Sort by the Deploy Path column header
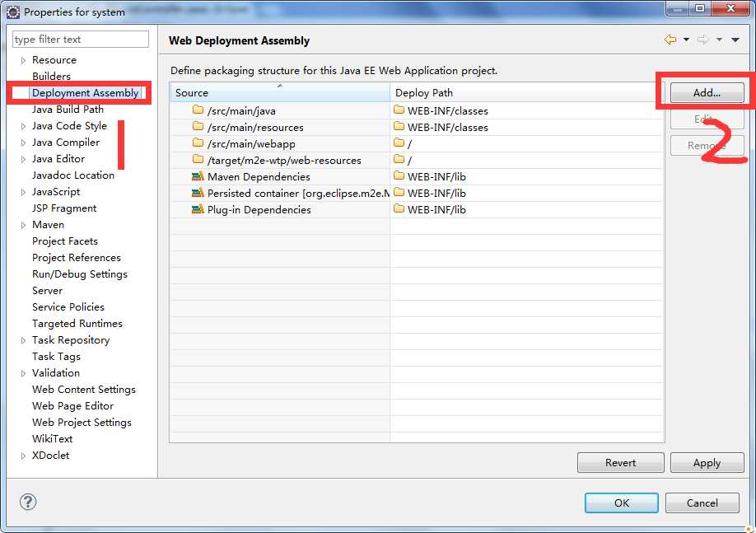The height and width of the screenshot is (533, 756). (527, 92)
